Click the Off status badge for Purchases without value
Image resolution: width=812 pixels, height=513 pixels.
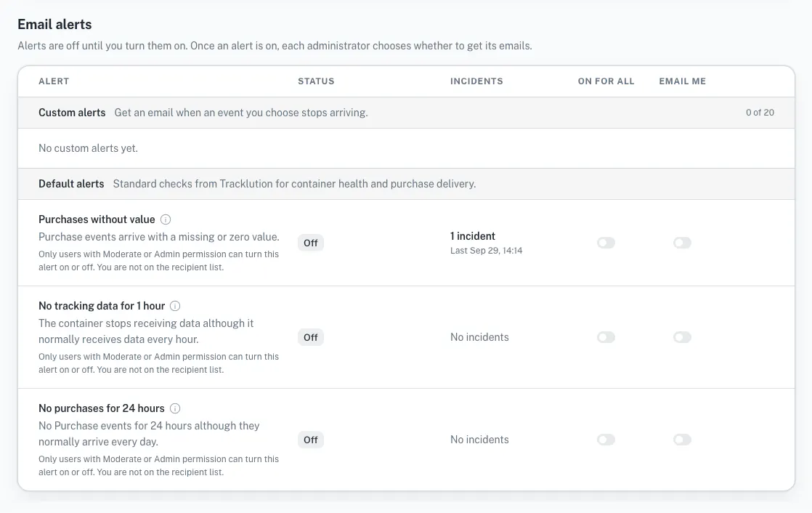311,243
